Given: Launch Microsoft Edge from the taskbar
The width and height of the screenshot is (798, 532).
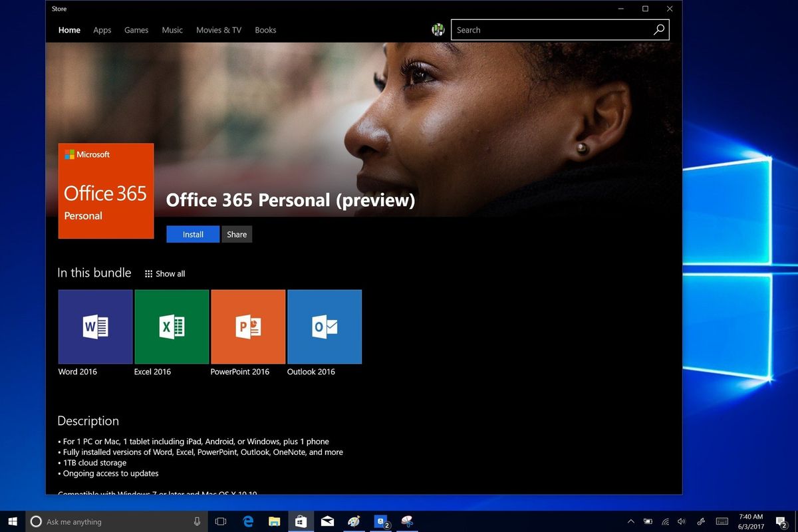Looking at the screenshot, I should 247,521.
